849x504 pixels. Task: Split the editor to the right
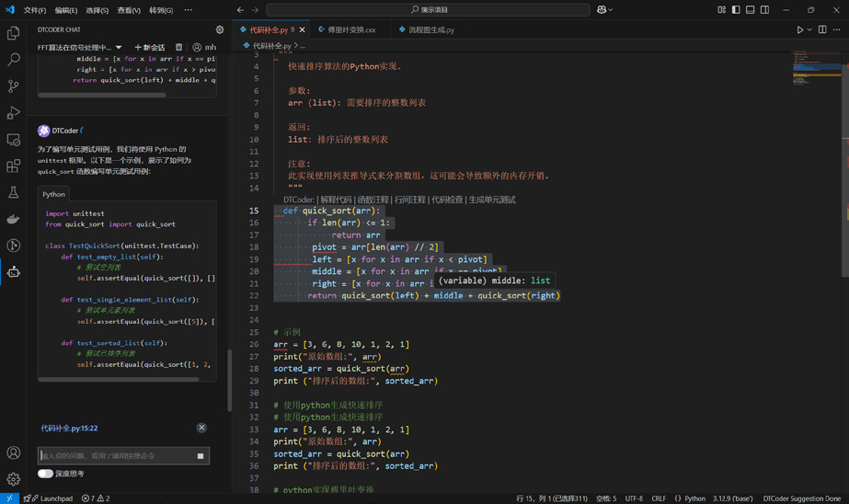pos(822,29)
